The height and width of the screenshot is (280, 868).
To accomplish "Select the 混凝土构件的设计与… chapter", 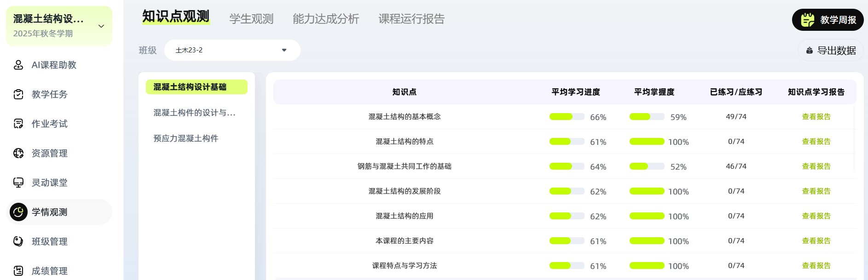I will [x=194, y=113].
